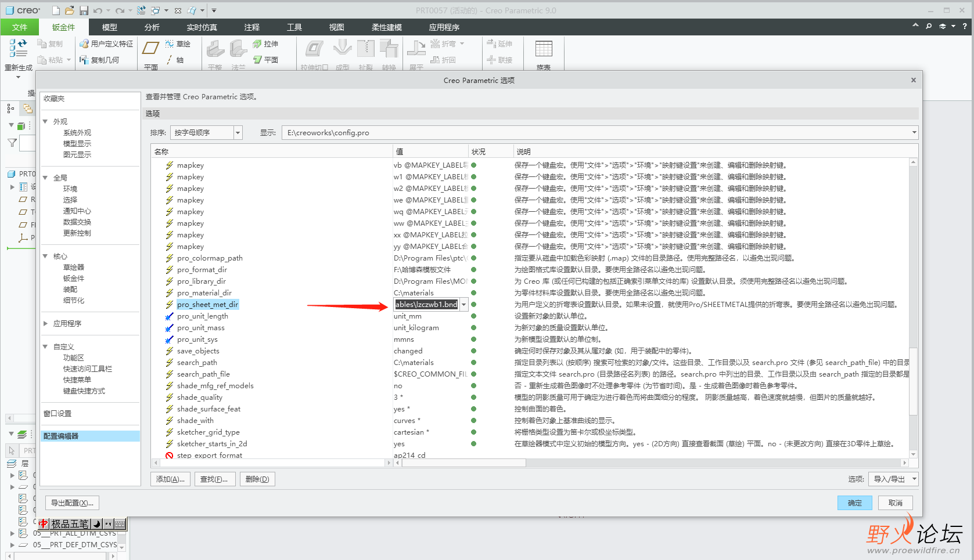Collapse the 全局 section in options sidebar
Image resolution: width=974 pixels, height=560 pixels.
click(45, 178)
